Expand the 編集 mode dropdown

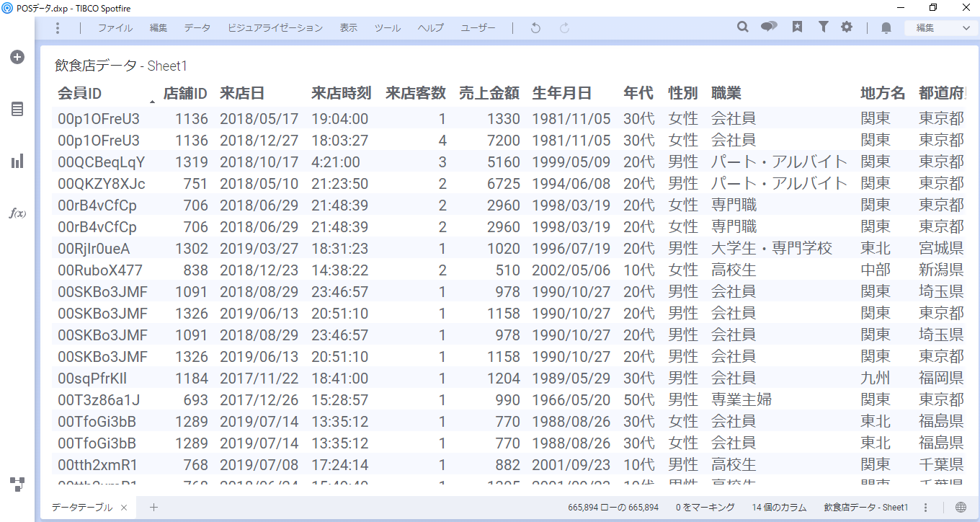(941, 28)
